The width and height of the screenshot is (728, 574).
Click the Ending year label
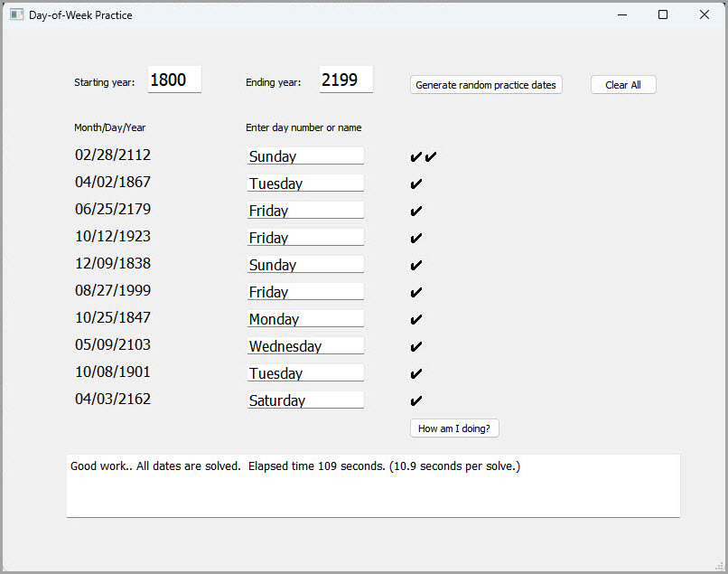coord(274,83)
